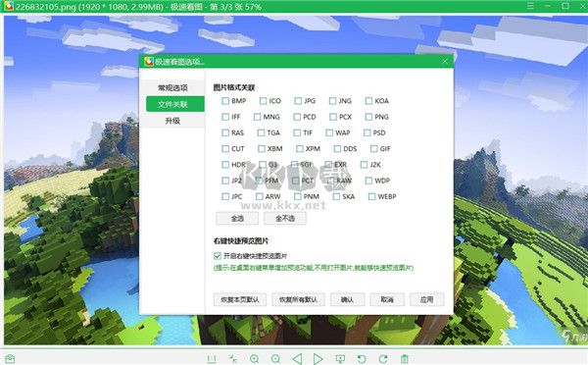Check the WEBP format checkbox

(x=372, y=196)
